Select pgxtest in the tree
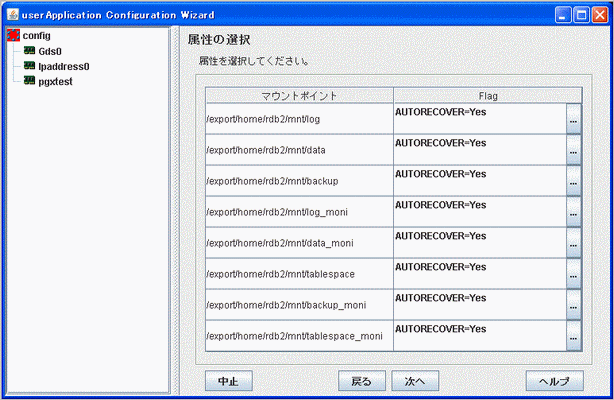Screen dimensions: 614x400 pos(55,81)
